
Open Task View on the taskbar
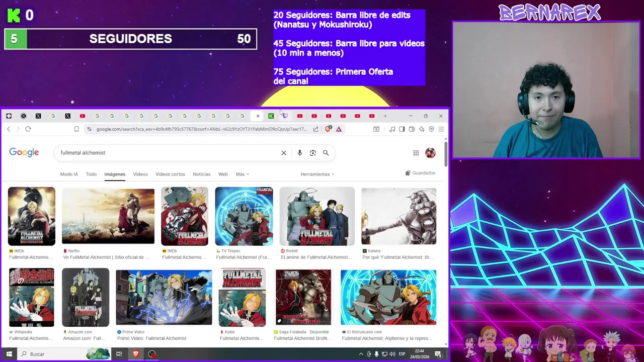(x=119, y=354)
